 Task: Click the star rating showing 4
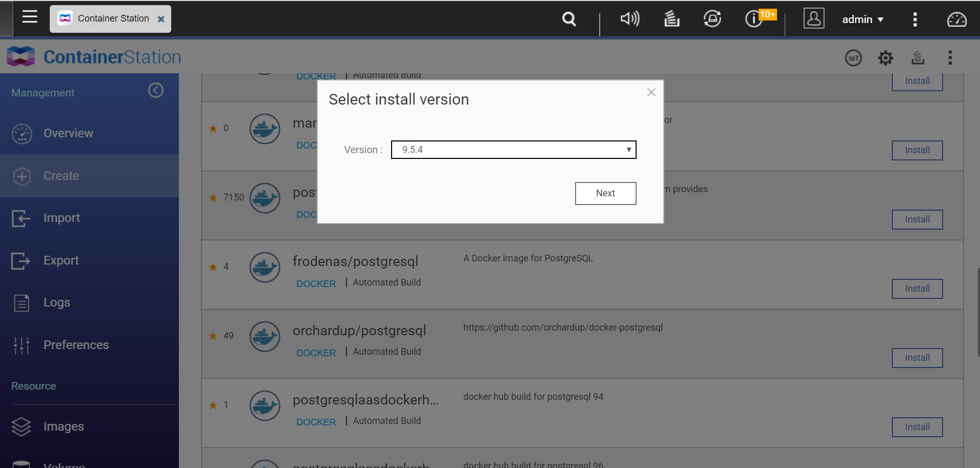[x=218, y=267]
